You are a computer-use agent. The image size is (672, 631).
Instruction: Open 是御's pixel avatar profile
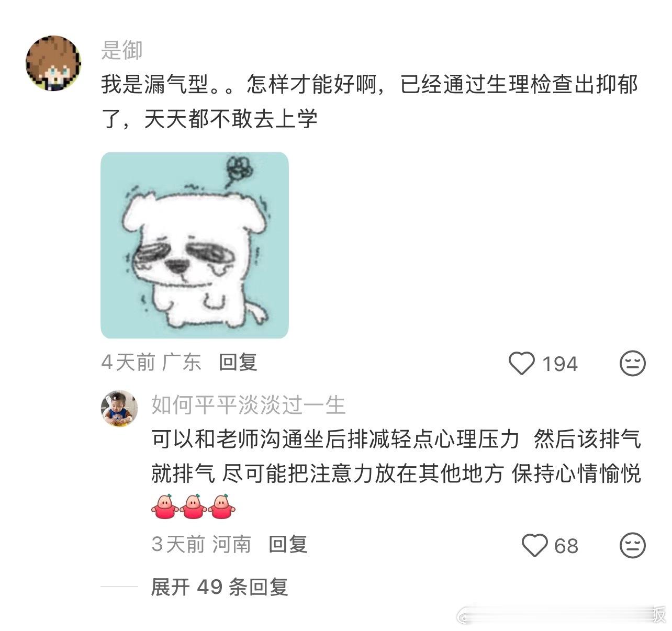54,63
